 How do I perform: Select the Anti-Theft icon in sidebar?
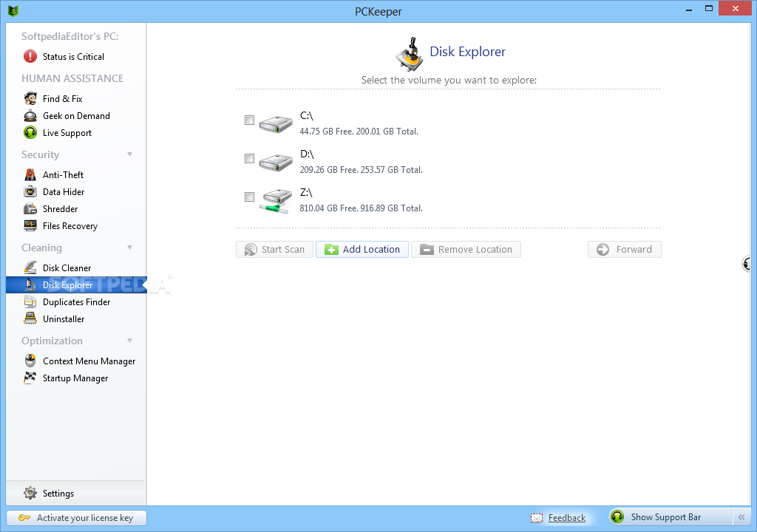point(30,175)
